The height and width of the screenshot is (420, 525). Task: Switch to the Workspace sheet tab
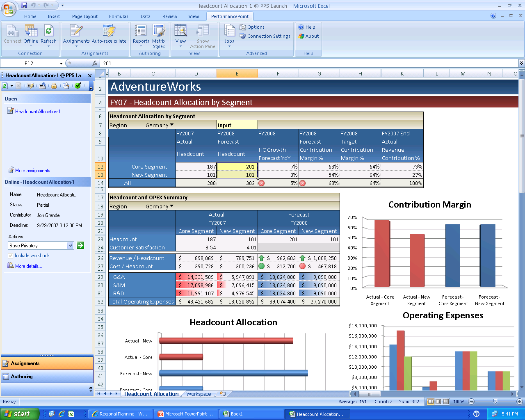click(199, 394)
